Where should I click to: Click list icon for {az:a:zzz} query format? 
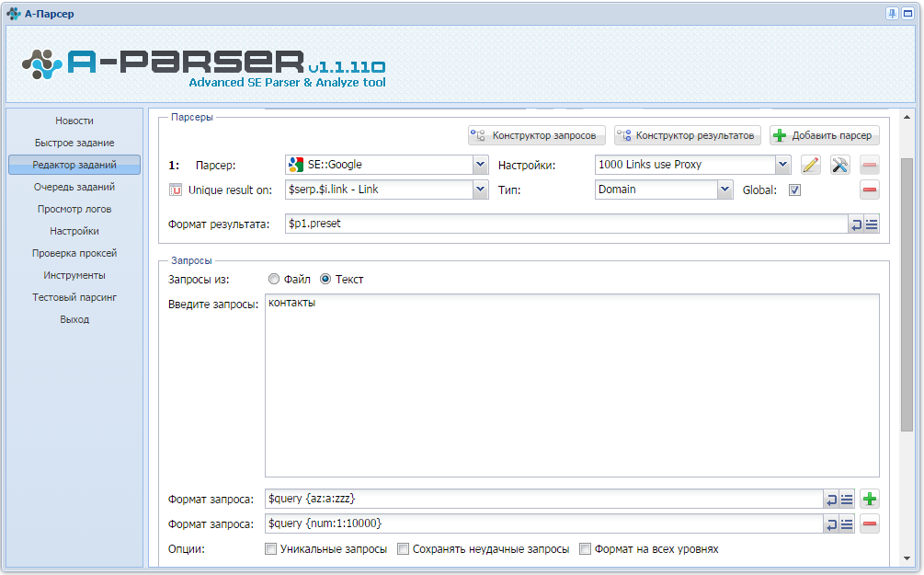(847, 500)
